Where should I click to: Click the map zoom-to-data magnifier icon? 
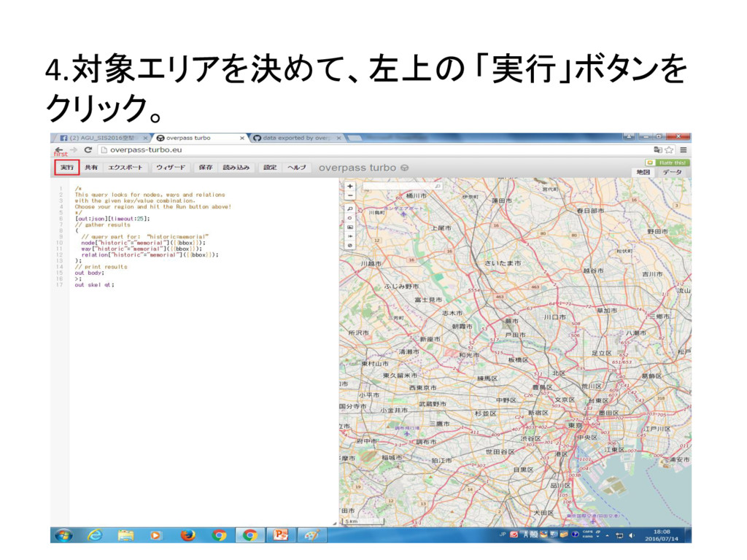pos(350,209)
